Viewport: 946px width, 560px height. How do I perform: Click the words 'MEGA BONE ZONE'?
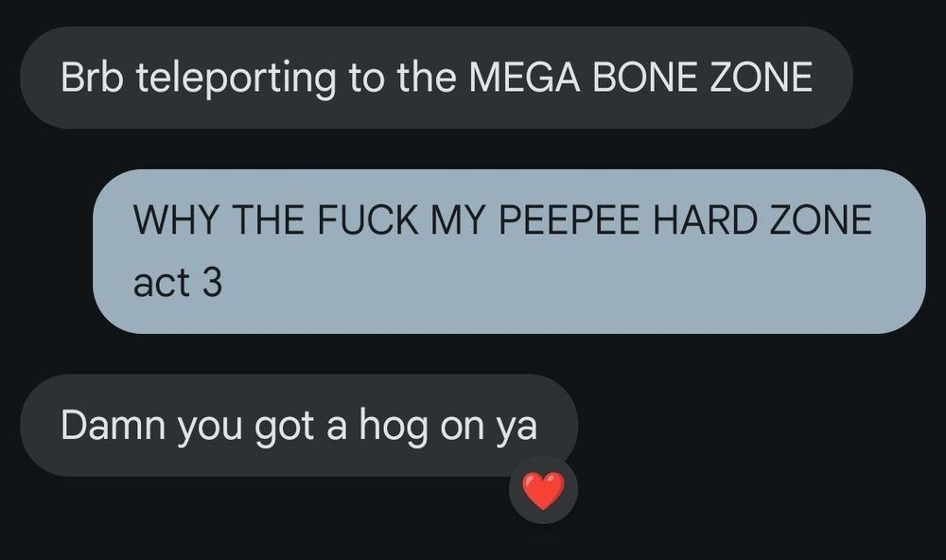pyautogui.click(x=640, y=78)
